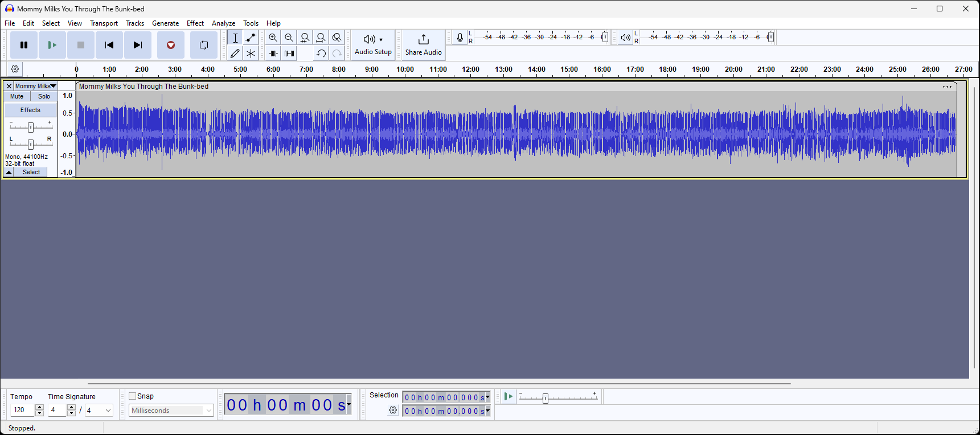Click the Undo arrow icon

pyautogui.click(x=321, y=54)
